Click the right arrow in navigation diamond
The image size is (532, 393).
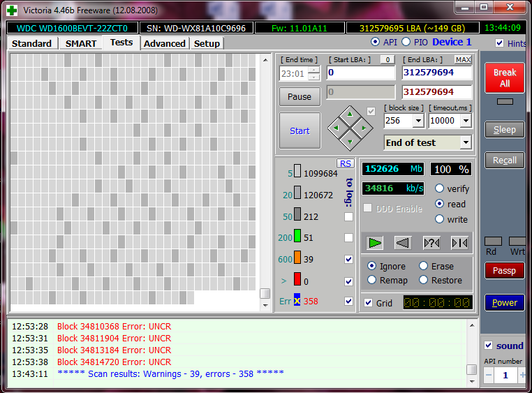[x=364, y=128]
